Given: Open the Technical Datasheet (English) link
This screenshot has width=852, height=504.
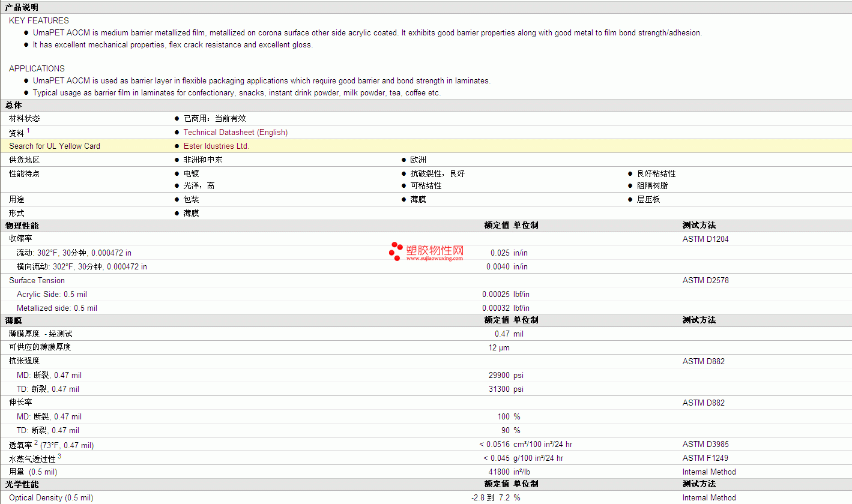Looking at the screenshot, I should 235,132.
